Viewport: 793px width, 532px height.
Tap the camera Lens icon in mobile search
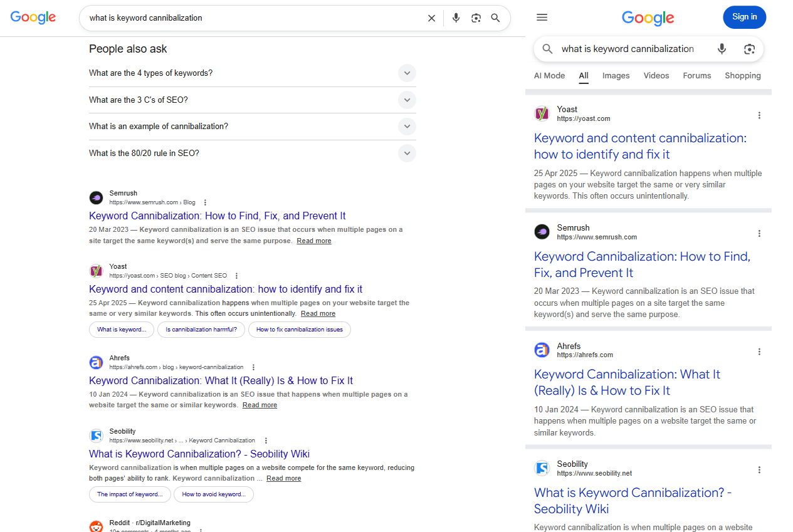[749, 49]
